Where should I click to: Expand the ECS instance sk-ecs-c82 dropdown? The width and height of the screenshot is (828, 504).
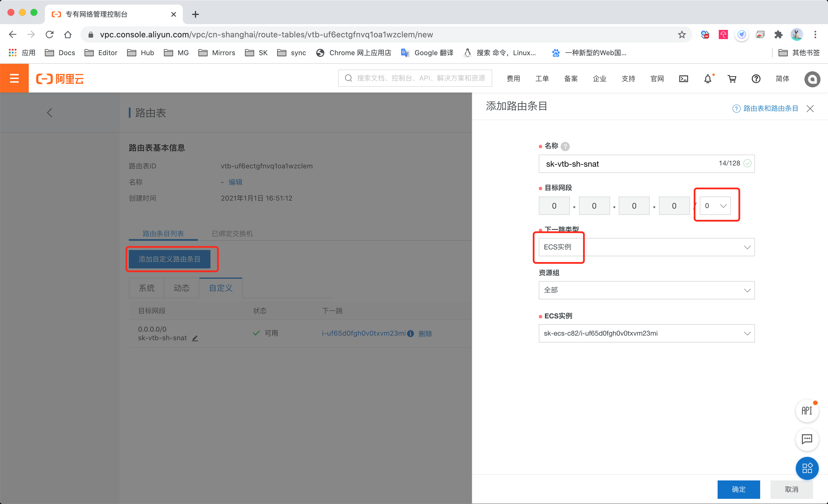pyautogui.click(x=647, y=333)
